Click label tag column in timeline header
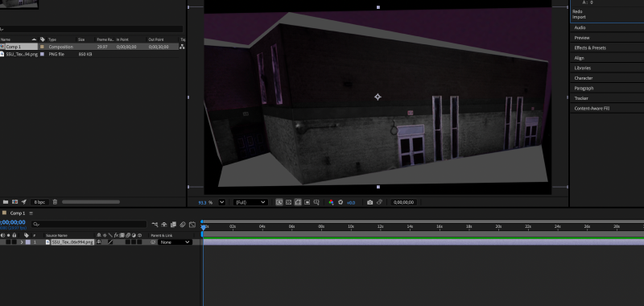The height and width of the screenshot is (306, 644). (27, 235)
